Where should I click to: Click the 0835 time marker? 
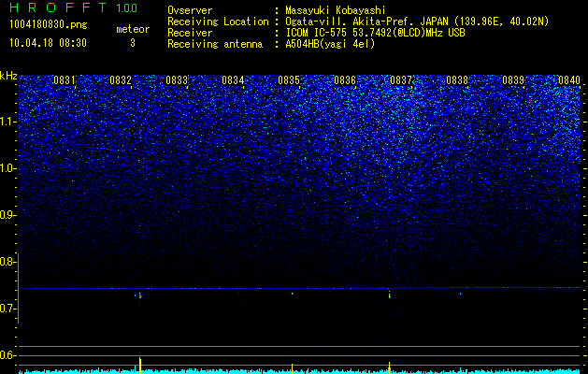click(x=289, y=80)
